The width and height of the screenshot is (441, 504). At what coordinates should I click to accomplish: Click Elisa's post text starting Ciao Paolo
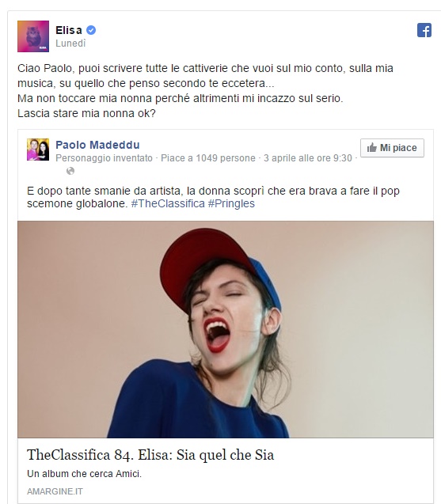tap(205, 91)
